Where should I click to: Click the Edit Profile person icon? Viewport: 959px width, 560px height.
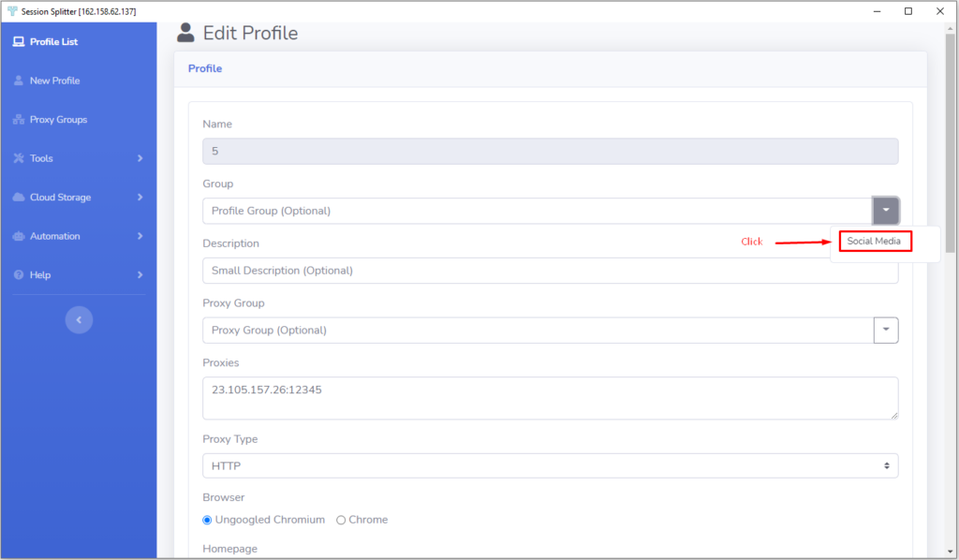coord(185,33)
